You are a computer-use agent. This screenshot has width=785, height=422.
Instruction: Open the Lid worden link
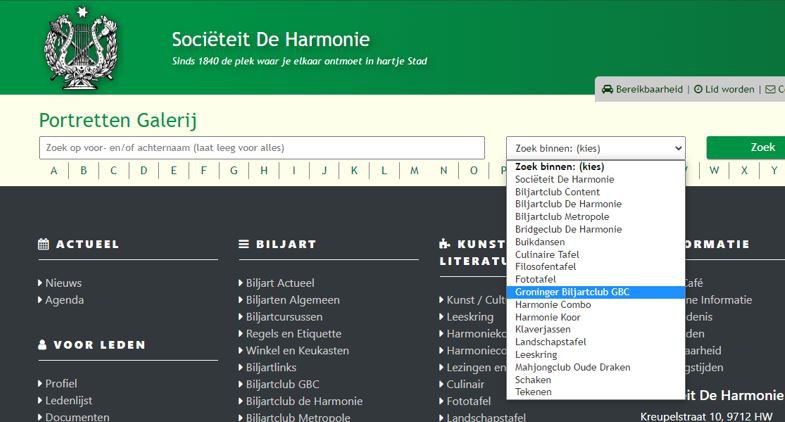(x=729, y=89)
